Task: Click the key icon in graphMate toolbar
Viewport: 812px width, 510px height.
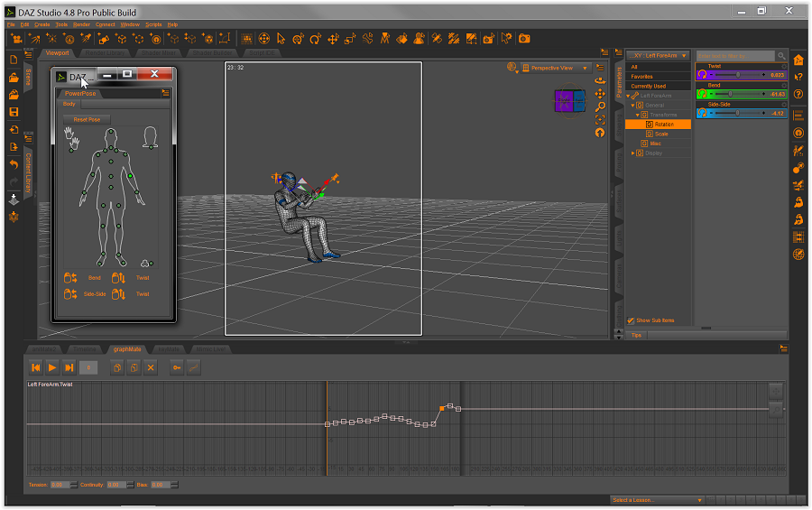Action: 177,367
